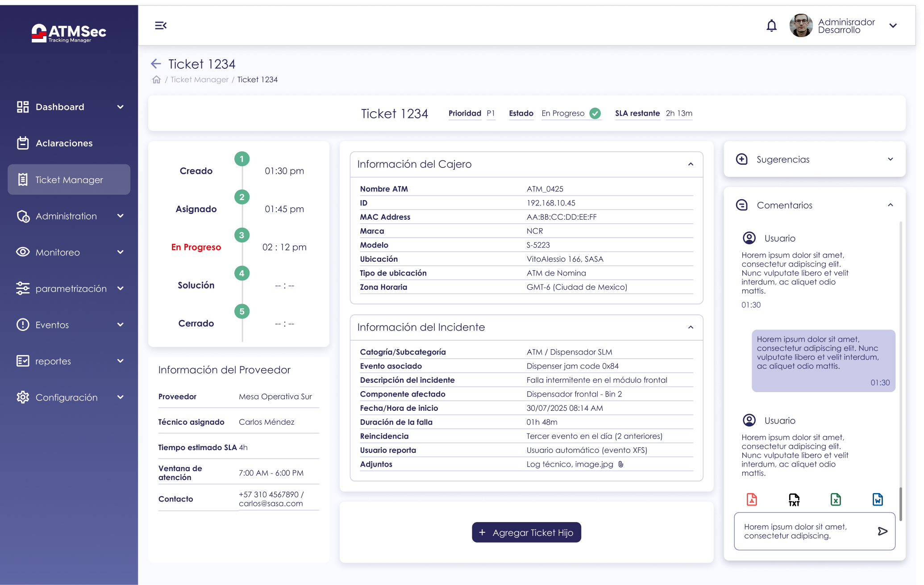Click the breadcrumb home icon

(x=156, y=79)
